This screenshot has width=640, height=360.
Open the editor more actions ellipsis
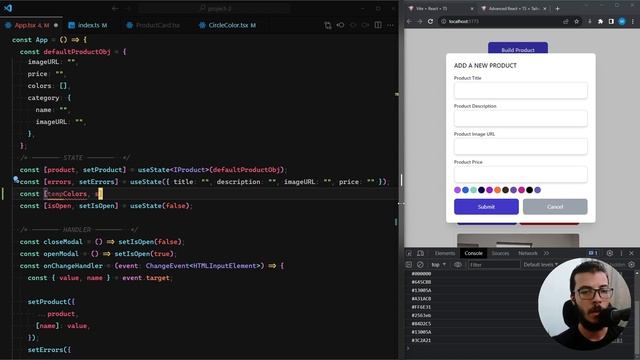click(390, 25)
